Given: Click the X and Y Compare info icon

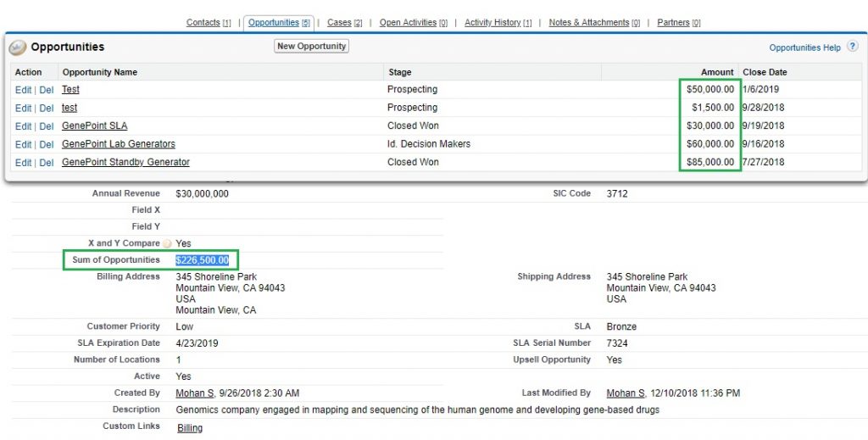Looking at the screenshot, I should pyautogui.click(x=167, y=243).
